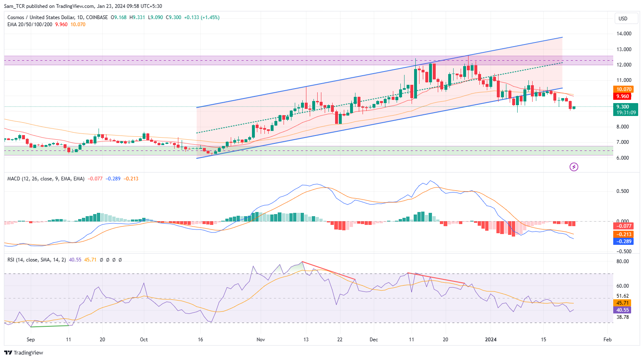Click the 9.960 red EMA price tag
644x360 pixels.
[622, 96]
